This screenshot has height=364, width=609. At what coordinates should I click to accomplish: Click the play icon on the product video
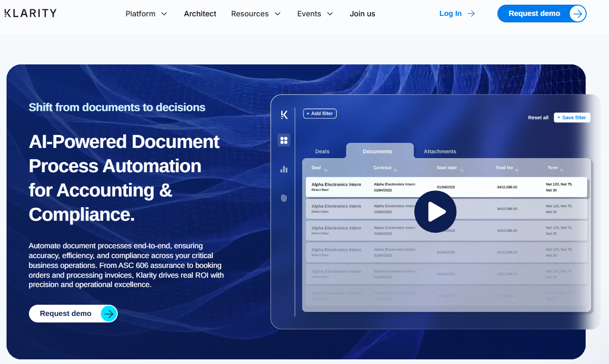(x=435, y=211)
